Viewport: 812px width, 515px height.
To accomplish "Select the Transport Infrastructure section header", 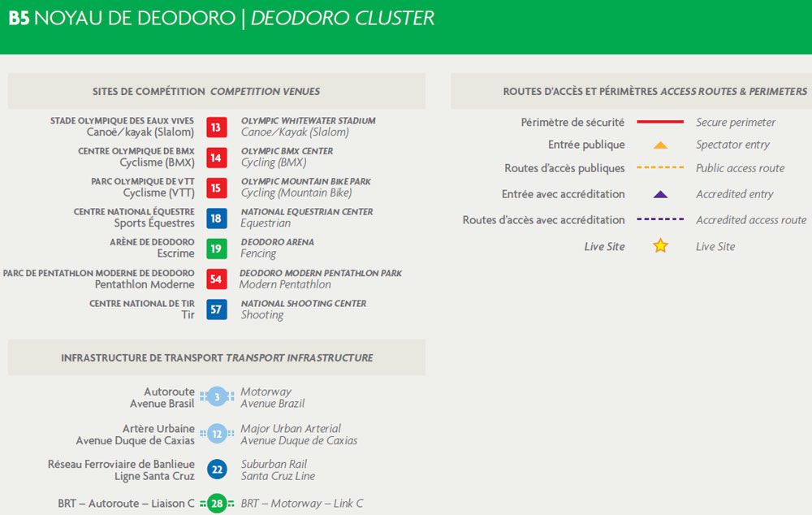I will coord(216,357).
